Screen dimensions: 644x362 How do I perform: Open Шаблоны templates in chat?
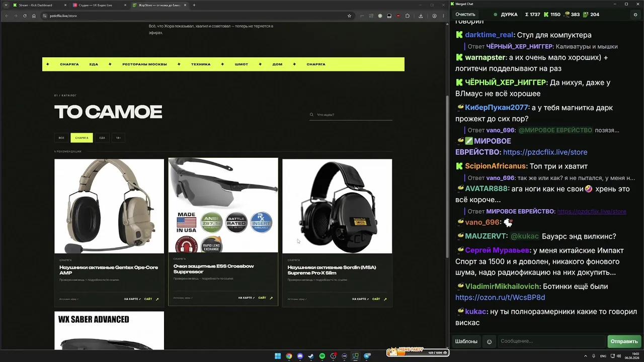tap(466, 341)
